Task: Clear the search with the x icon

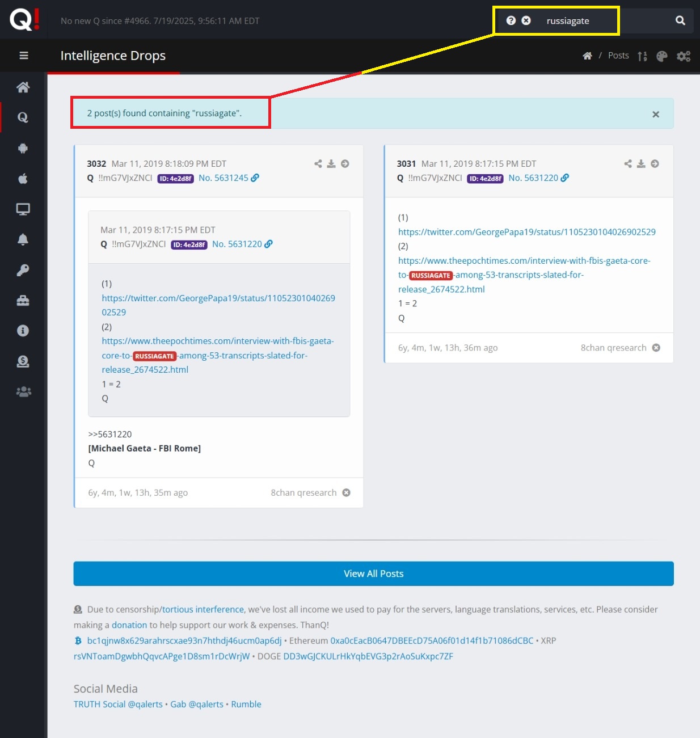Action: click(526, 20)
